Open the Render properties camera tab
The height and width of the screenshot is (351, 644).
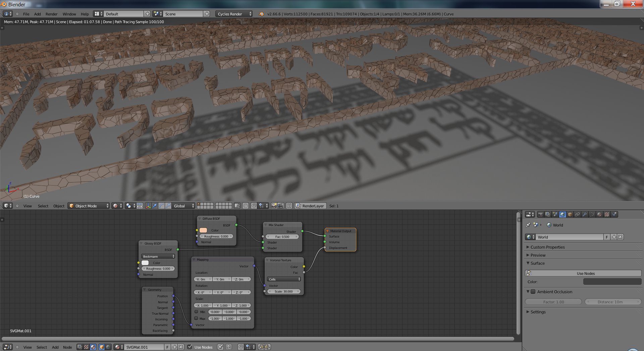pos(540,214)
